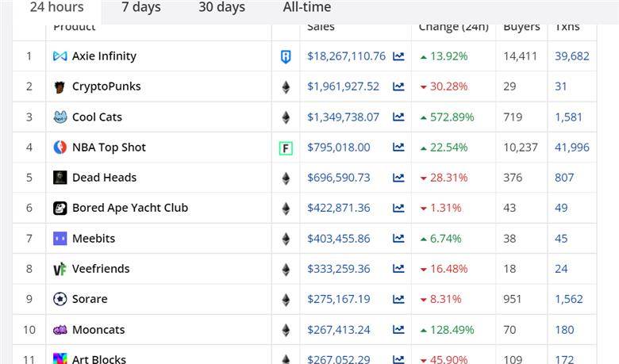Open the Axie Infinity logo icon
This screenshot has height=364, width=619.
pos(60,56)
